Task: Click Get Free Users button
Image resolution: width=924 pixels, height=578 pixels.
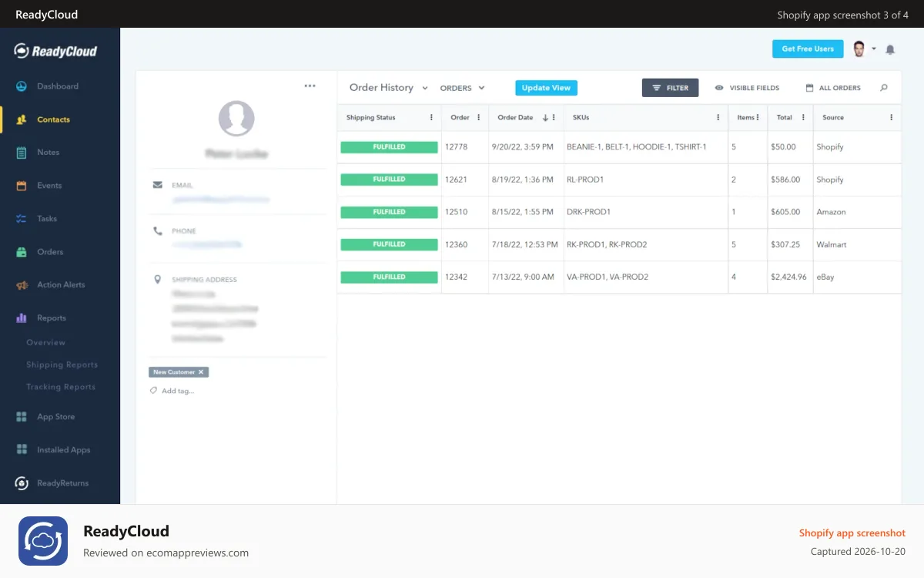Action: point(808,49)
